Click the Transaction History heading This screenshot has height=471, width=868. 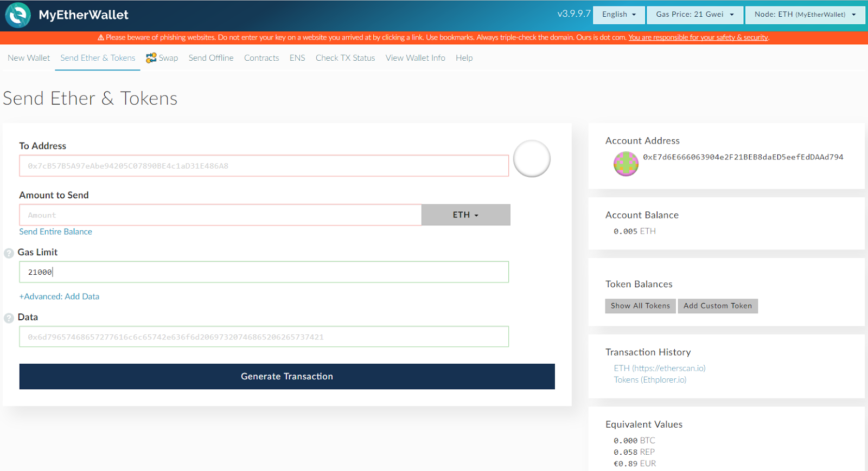point(648,352)
